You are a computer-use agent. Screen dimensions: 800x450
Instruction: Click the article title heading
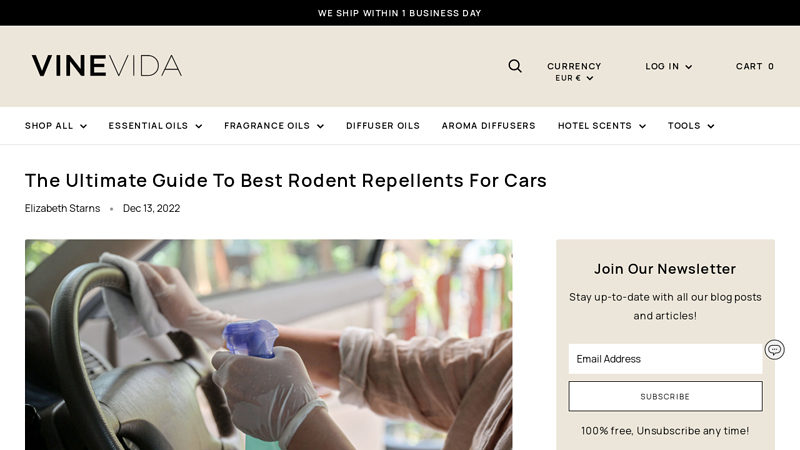286,180
